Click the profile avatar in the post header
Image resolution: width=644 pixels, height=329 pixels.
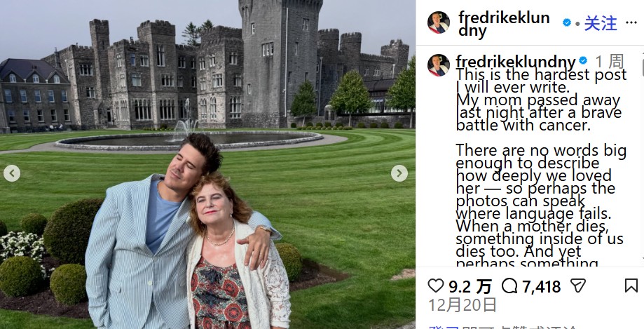click(x=439, y=22)
